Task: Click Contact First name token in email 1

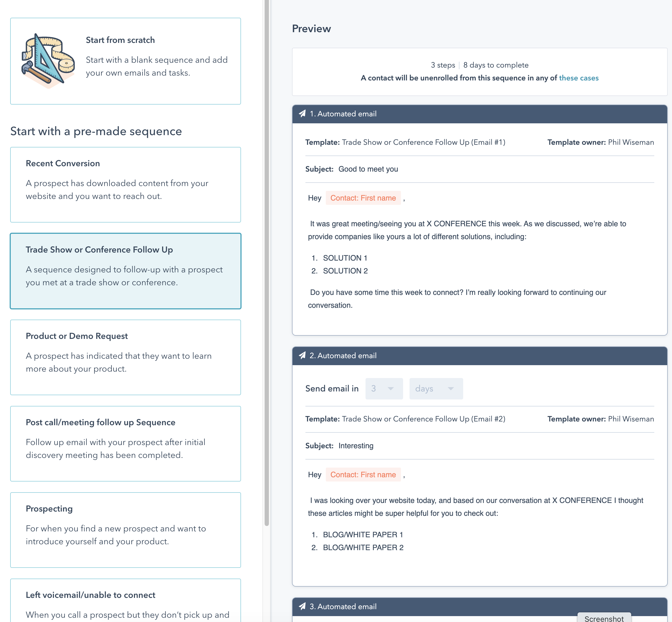Action: tap(362, 198)
